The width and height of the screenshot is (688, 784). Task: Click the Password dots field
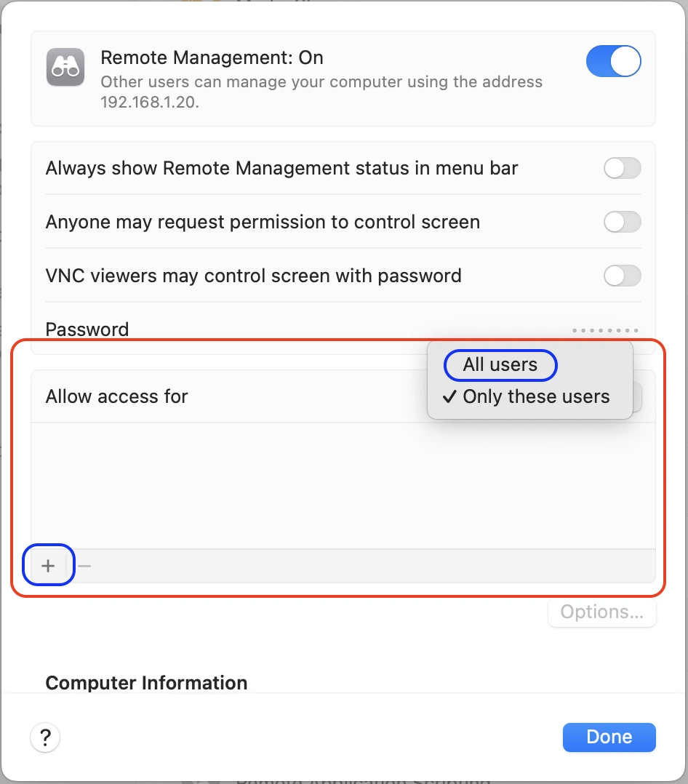(605, 330)
